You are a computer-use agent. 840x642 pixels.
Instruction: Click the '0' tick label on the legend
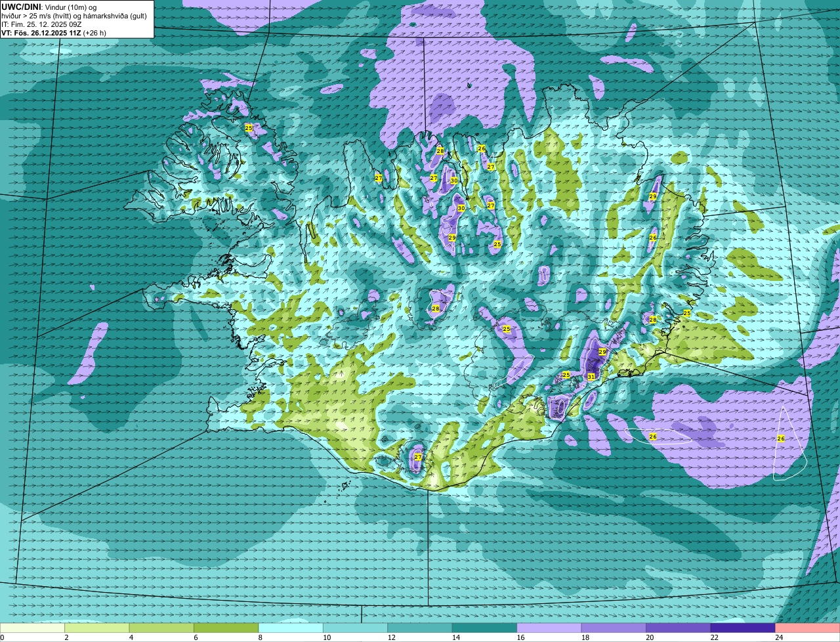click(x=2, y=637)
